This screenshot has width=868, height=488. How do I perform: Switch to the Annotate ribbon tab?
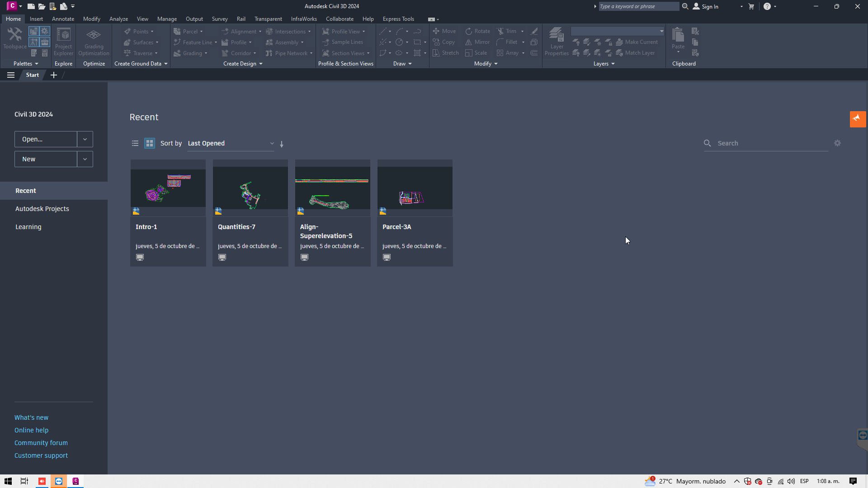pyautogui.click(x=63, y=19)
